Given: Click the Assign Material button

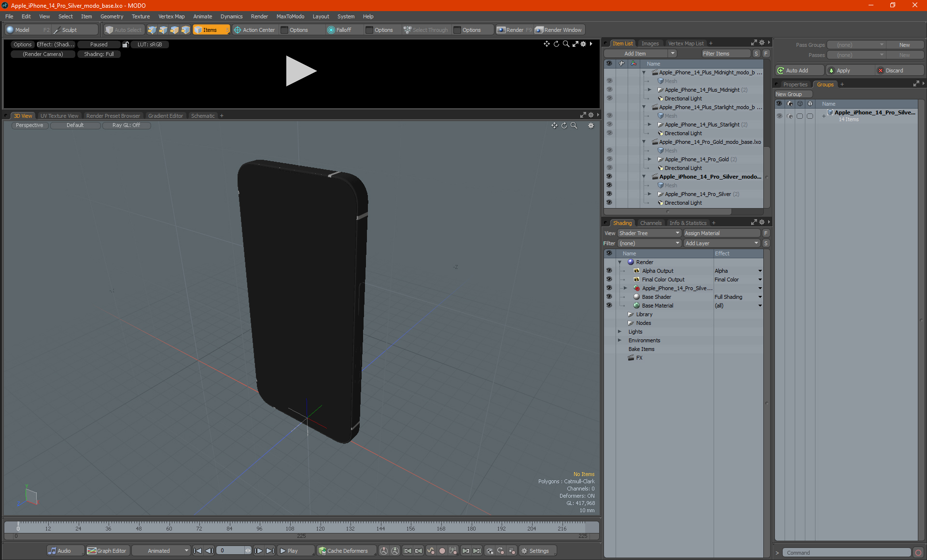Looking at the screenshot, I should (722, 233).
